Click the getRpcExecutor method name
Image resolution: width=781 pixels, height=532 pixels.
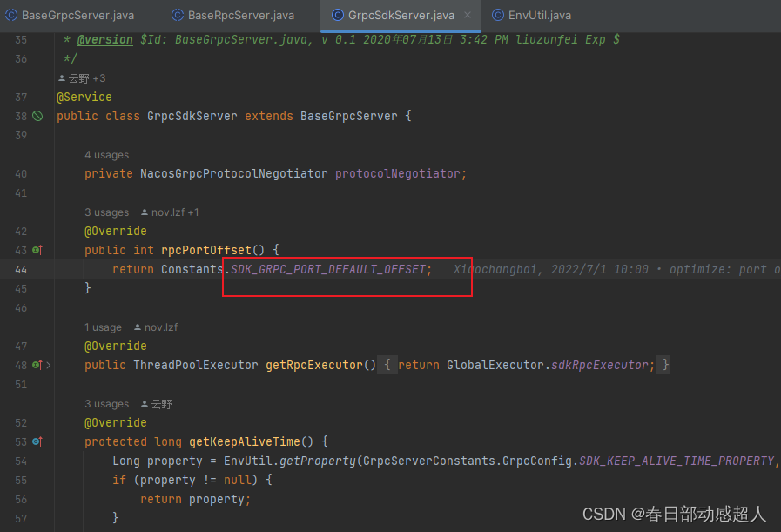pos(314,365)
